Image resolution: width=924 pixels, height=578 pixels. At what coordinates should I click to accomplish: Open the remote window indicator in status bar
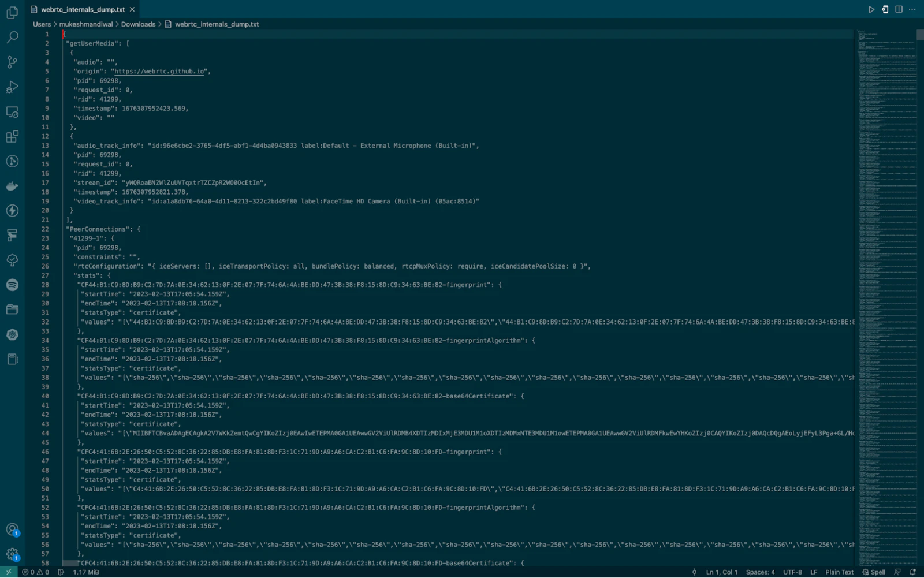tap(9, 572)
